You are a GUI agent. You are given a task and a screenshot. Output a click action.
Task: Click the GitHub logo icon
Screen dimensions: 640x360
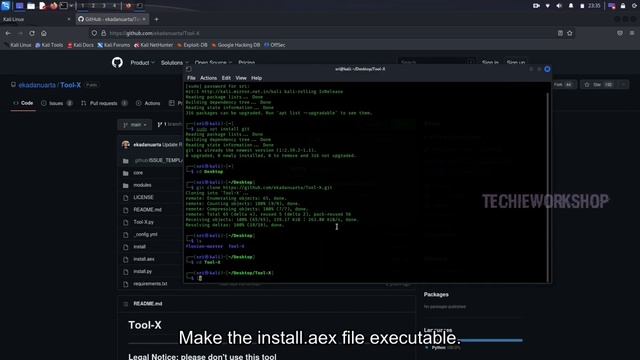[117, 62]
